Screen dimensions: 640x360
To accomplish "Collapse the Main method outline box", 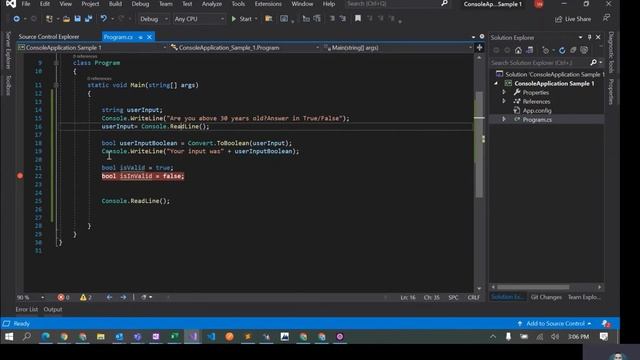I will click(x=56, y=85).
